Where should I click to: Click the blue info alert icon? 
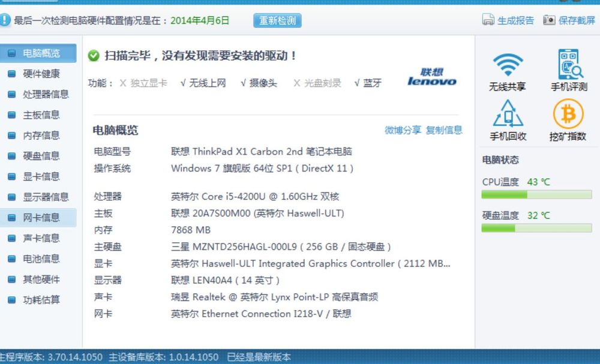5,20
